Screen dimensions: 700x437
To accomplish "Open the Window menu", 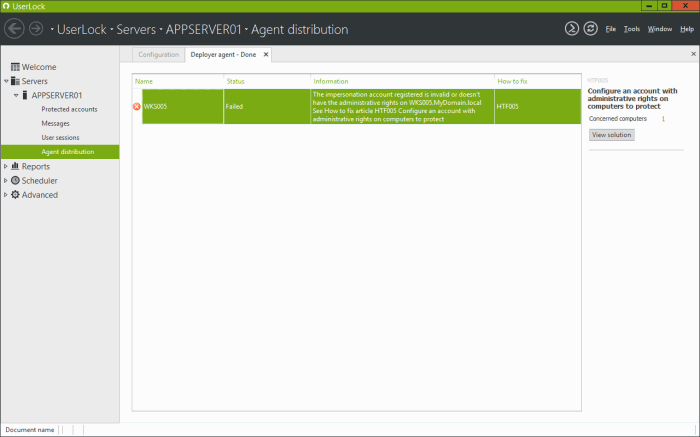I will (660, 29).
